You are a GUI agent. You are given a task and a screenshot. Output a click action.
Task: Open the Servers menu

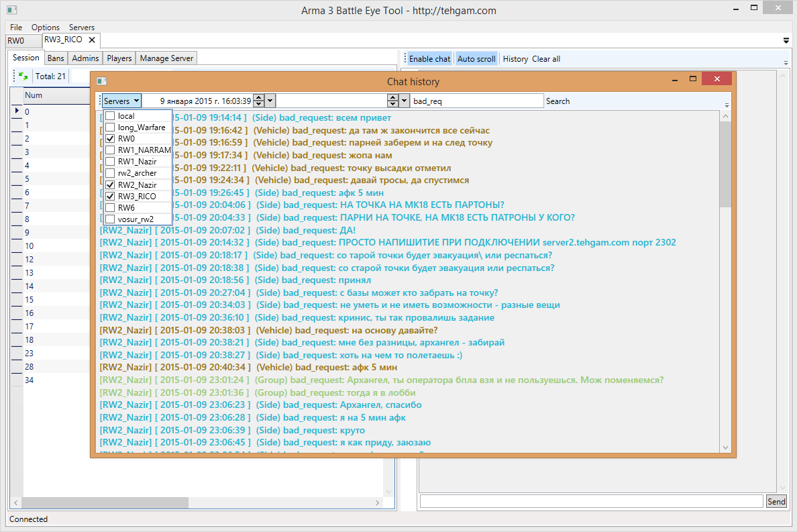[x=82, y=27]
